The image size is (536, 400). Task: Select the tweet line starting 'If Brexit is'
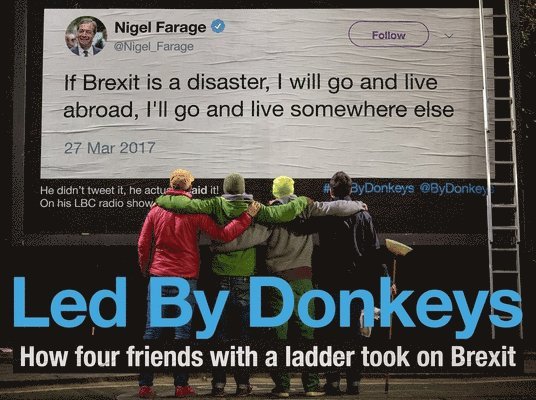coord(251,83)
